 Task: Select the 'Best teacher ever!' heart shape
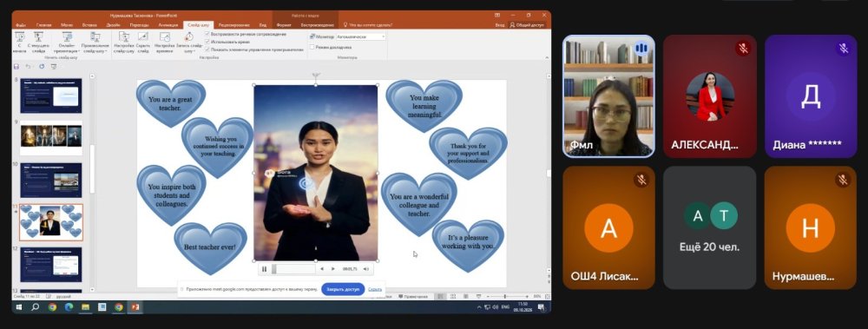[210, 247]
